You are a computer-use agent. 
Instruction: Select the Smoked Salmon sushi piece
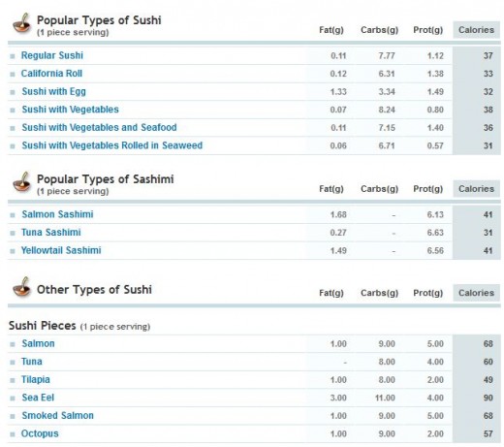click(x=58, y=415)
